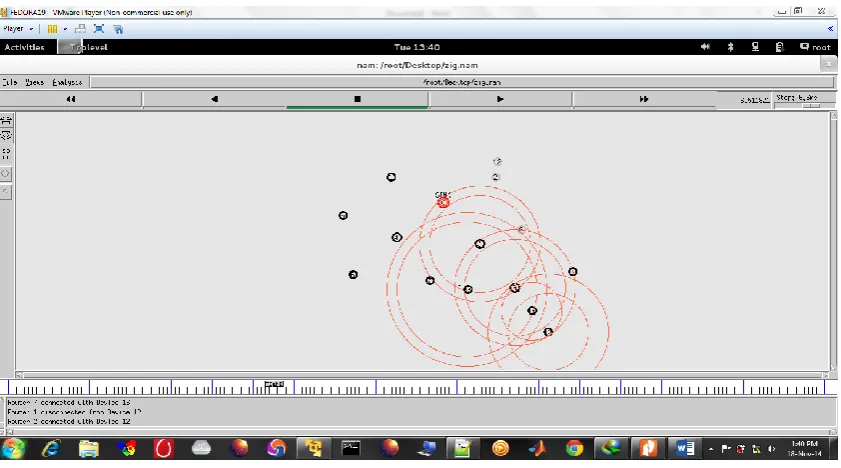Click the battery icon in Fedora bar
This screenshot has height=468, width=841.
pos(779,47)
